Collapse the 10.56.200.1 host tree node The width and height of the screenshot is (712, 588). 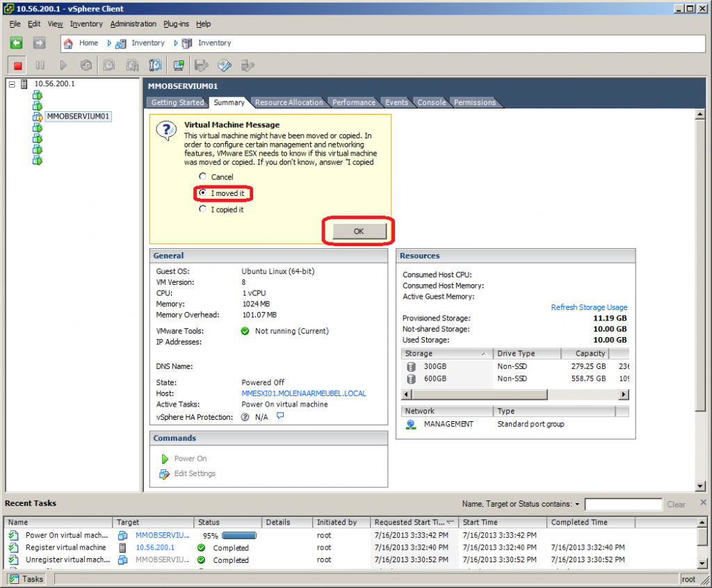pyautogui.click(x=12, y=84)
